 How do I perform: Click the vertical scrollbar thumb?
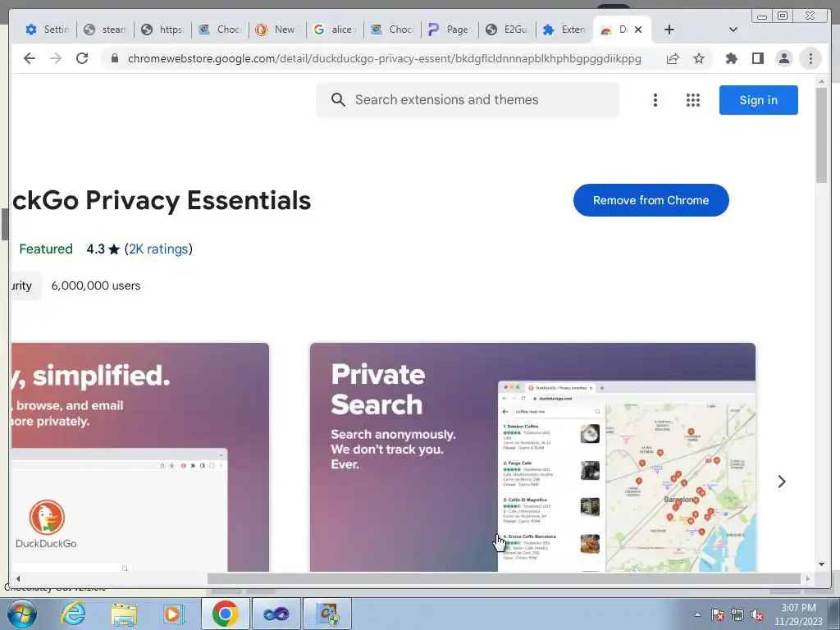tap(821, 134)
